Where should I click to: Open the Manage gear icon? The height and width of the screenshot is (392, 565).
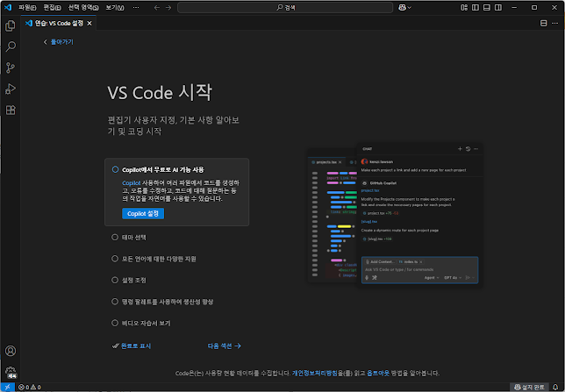pos(11,372)
